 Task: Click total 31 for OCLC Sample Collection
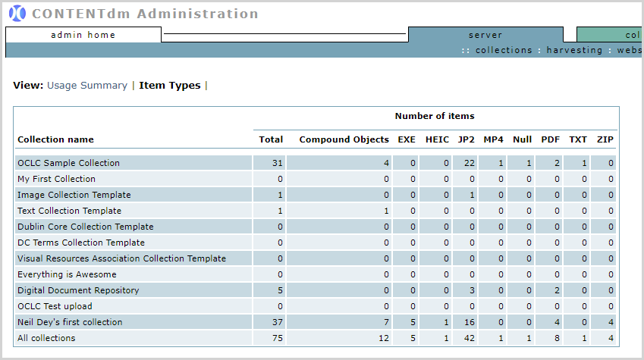pyautogui.click(x=277, y=163)
